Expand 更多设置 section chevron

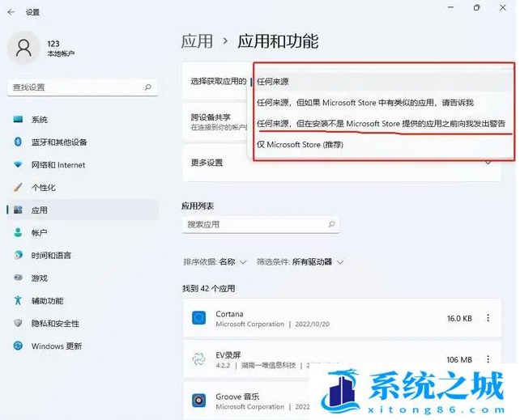pos(488,163)
